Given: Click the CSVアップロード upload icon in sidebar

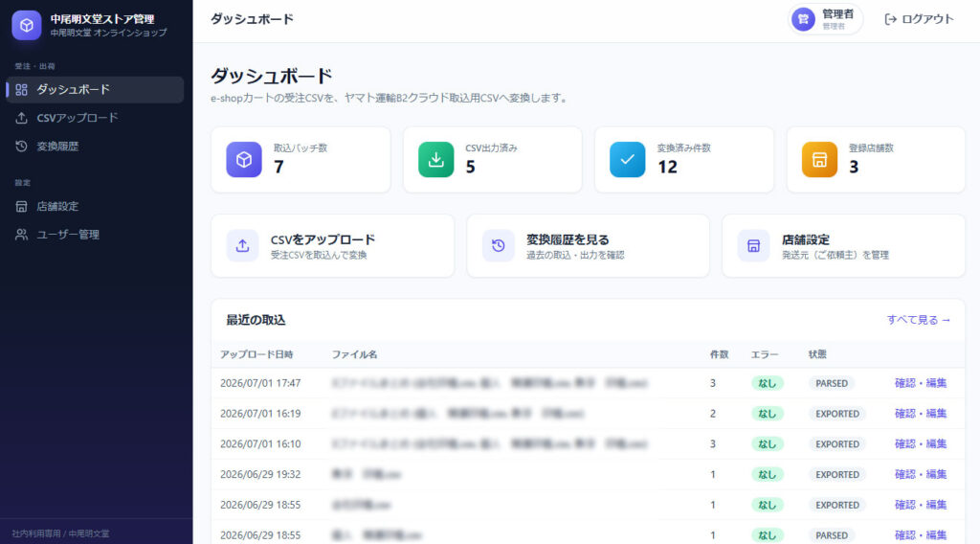Looking at the screenshot, I should [x=21, y=118].
